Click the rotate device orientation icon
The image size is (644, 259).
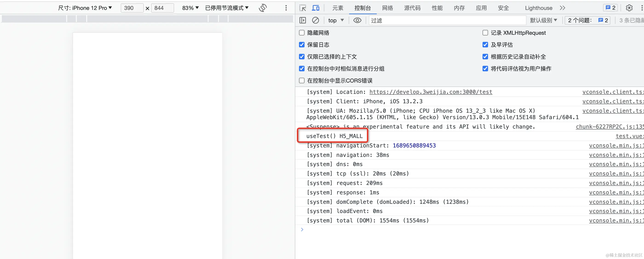[x=262, y=8]
